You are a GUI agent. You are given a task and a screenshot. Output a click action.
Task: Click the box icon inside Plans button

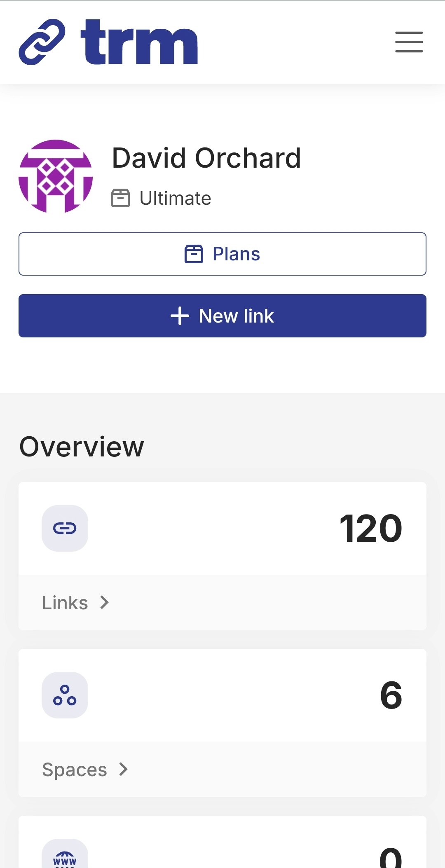tap(194, 254)
